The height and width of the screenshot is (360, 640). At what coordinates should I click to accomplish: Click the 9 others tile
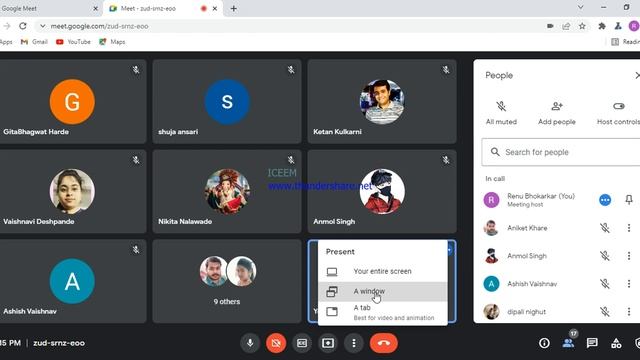(x=227, y=281)
